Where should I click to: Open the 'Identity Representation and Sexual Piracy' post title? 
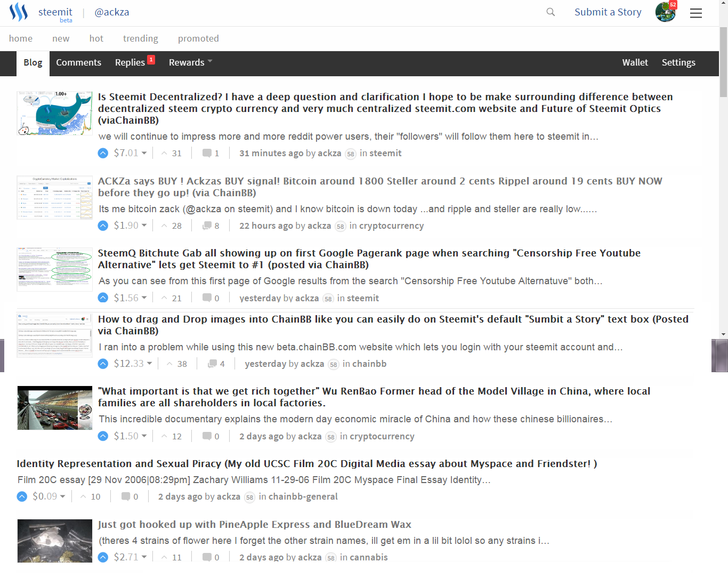click(307, 463)
